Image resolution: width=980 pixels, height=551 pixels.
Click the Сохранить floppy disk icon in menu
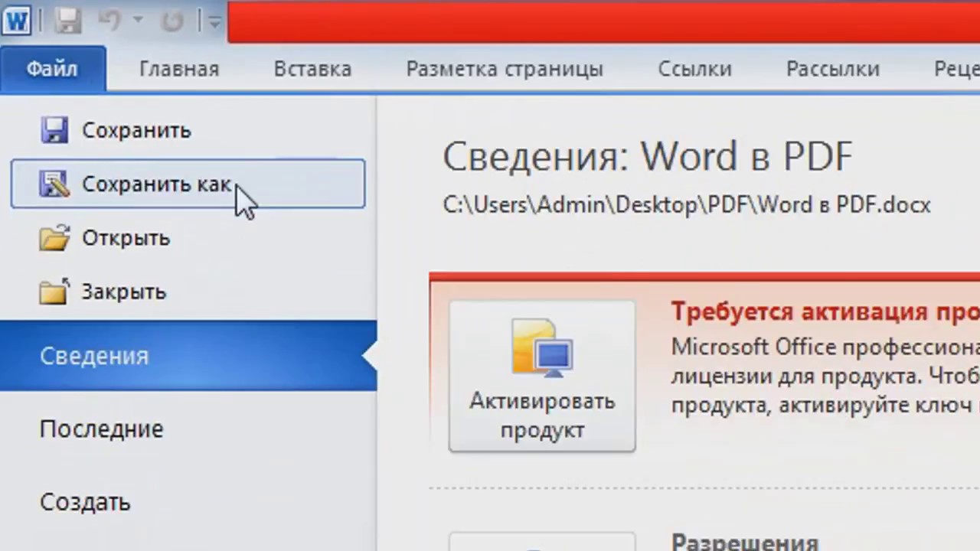[54, 130]
